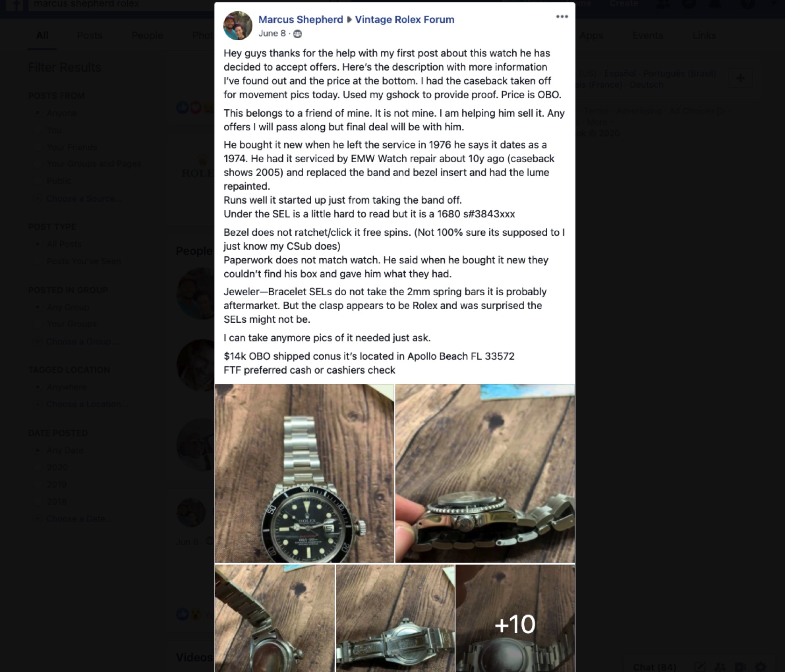Screen dimensions: 785x672
Task: Expand Choose a Source option
Action: point(78,198)
